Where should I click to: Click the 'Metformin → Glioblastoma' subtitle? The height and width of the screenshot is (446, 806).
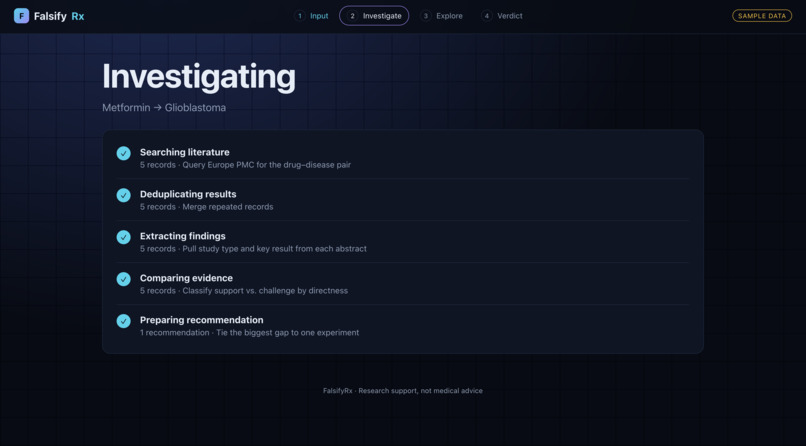coord(164,108)
